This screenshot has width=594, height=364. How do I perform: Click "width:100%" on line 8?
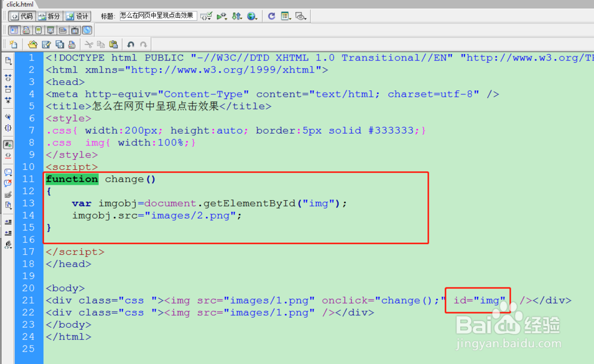pos(151,143)
